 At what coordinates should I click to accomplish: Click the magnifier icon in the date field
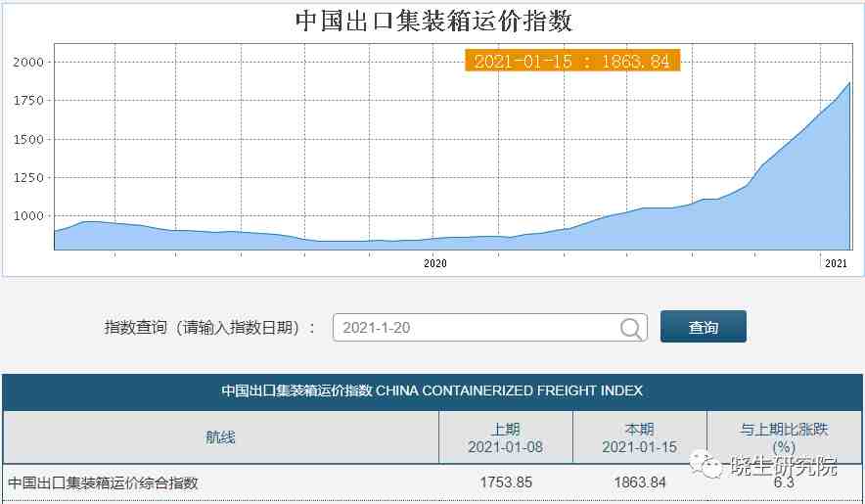click(x=631, y=328)
